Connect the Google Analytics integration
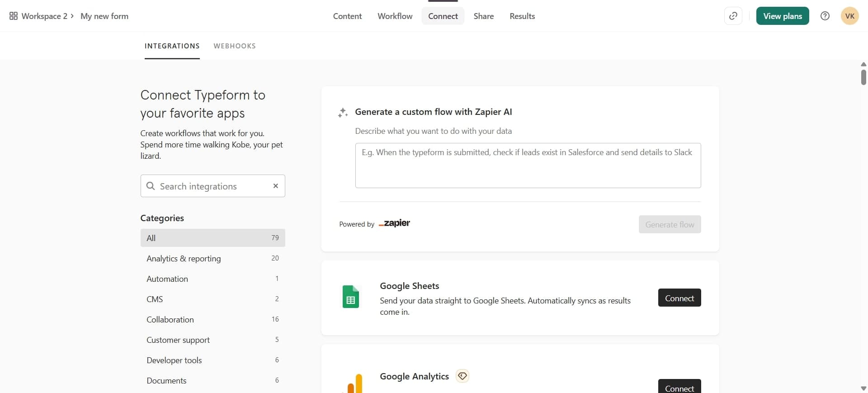868x393 pixels. [x=679, y=387]
